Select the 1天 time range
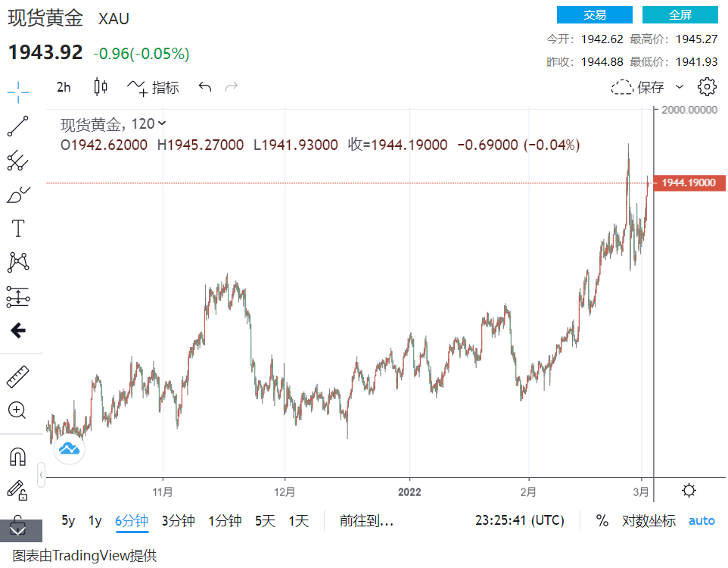This screenshot has width=728, height=568. [299, 521]
